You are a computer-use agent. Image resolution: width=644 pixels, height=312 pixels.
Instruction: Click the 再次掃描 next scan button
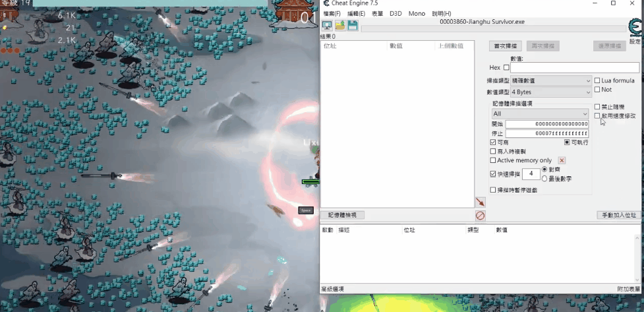tap(543, 46)
